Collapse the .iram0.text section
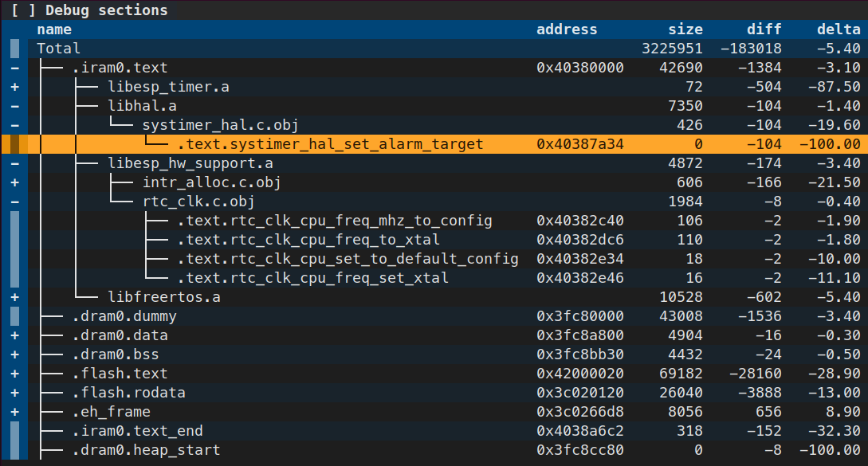This screenshot has width=868, height=466. [x=14, y=67]
